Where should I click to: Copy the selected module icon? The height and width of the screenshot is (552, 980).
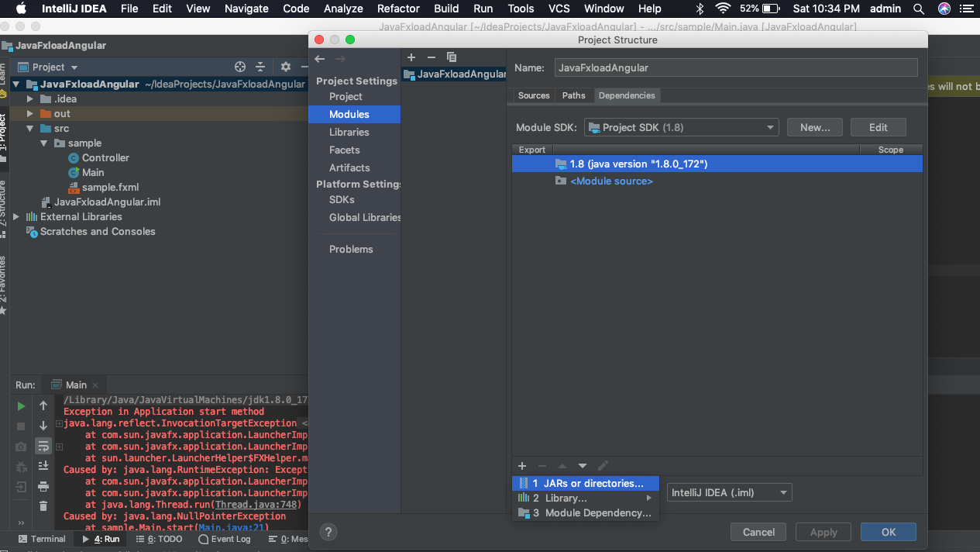[x=452, y=57]
